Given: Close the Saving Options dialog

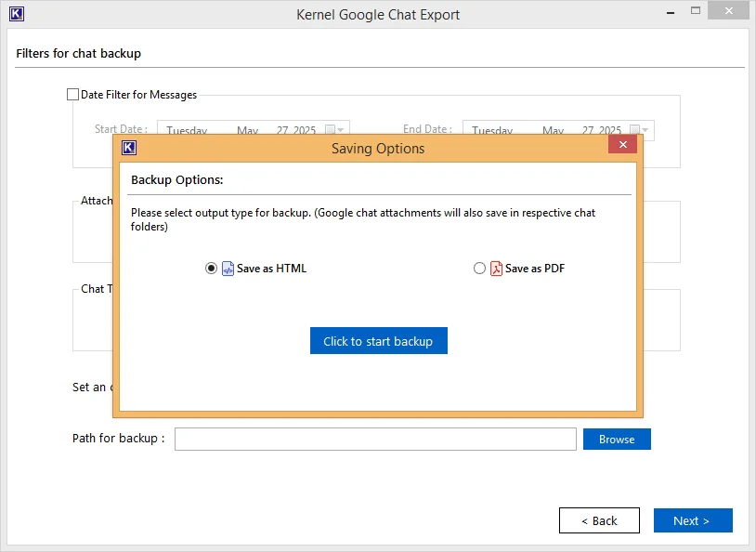Looking at the screenshot, I should pyautogui.click(x=622, y=145).
